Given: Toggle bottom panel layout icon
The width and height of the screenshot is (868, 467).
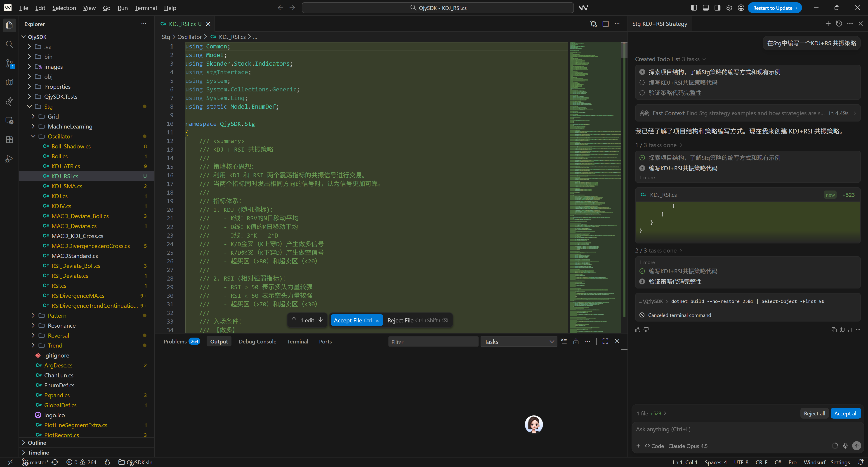Looking at the screenshot, I should (x=705, y=8).
